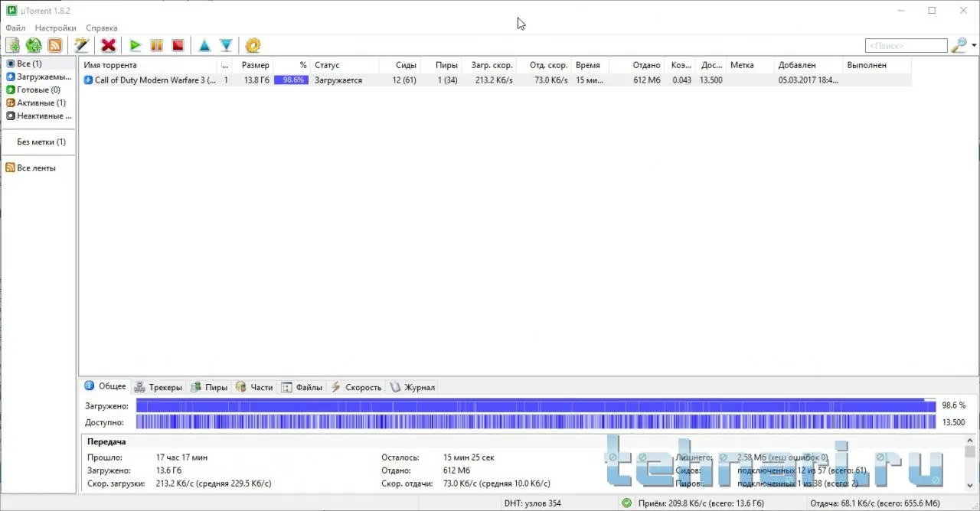Image resolution: width=980 pixels, height=511 pixels.
Task: Select the Загружаемые category in sidebar
Action: (x=39, y=76)
